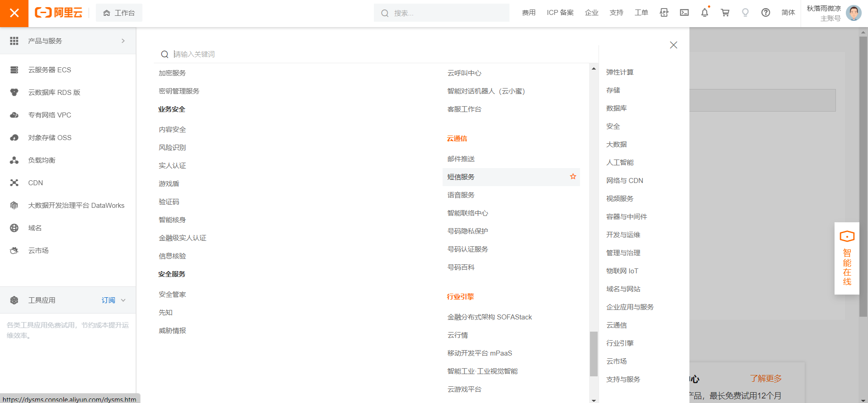Open 内容安全 product link
The image size is (868, 403).
coord(172,130)
